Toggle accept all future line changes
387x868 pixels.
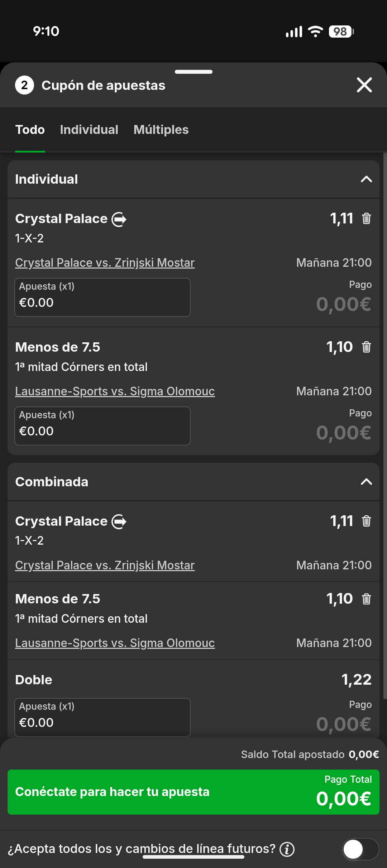[x=360, y=849]
